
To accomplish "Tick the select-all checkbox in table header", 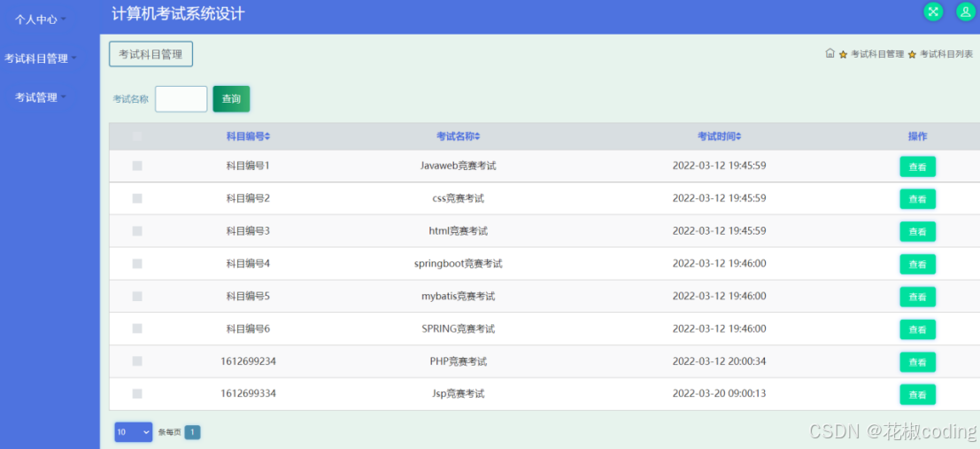I will click(x=137, y=136).
